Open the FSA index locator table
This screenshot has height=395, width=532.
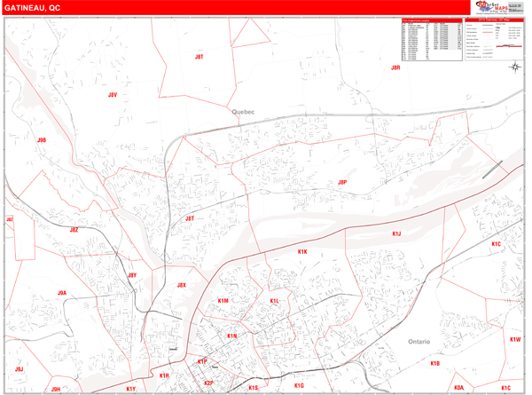click(432, 39)
